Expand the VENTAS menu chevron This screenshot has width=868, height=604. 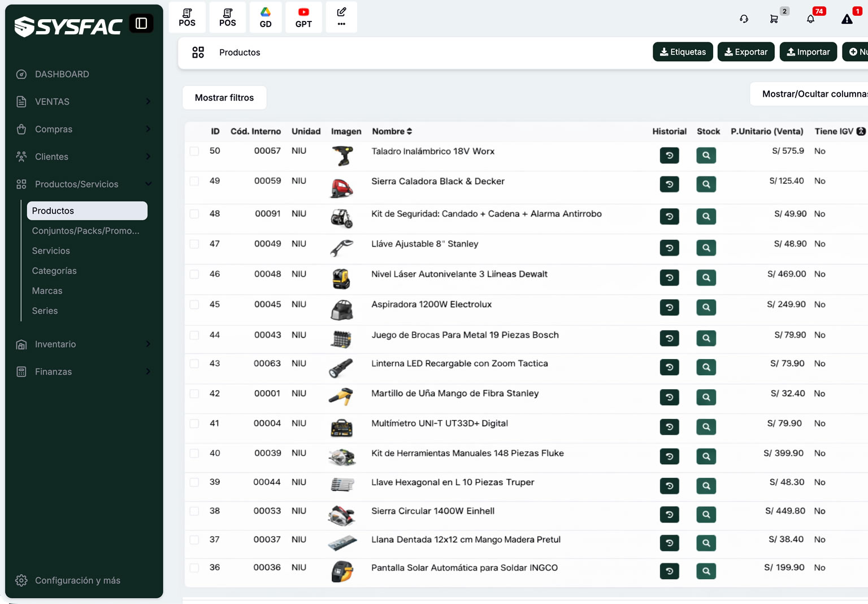[148, 102]
